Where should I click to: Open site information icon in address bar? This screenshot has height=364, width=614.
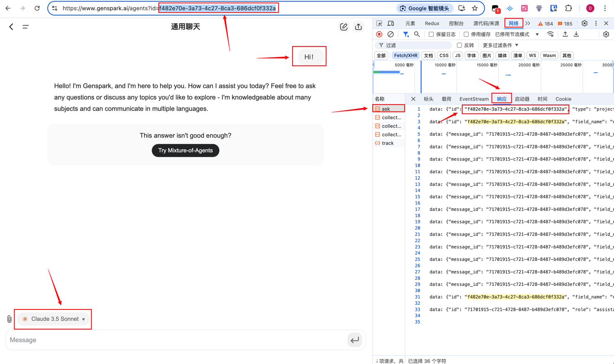coord(55,8)
